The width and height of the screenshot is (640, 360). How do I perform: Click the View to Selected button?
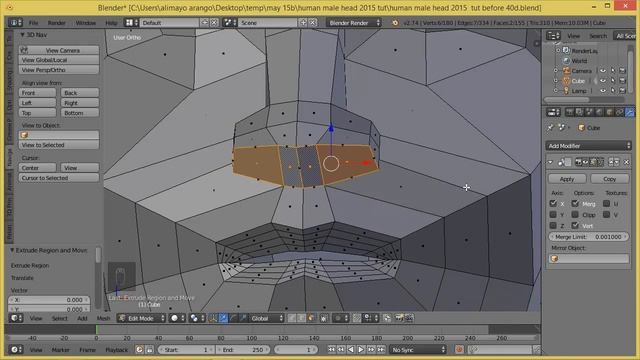[x=59, y=145]
